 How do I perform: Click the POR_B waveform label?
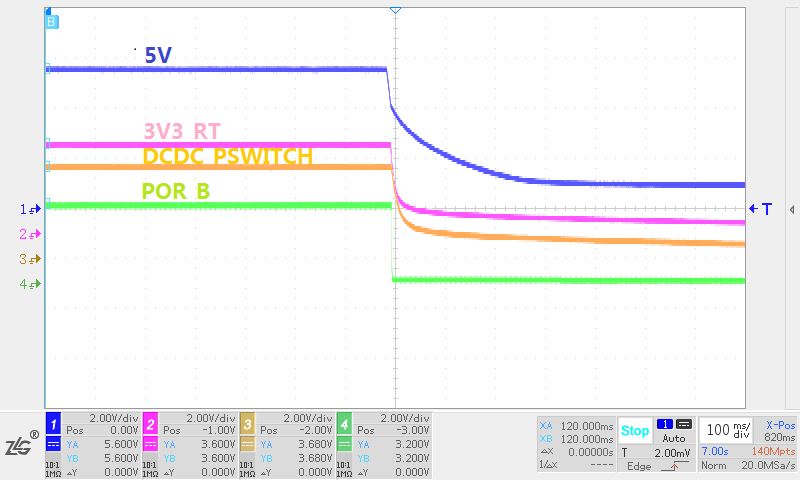click(x=176, y=191)
